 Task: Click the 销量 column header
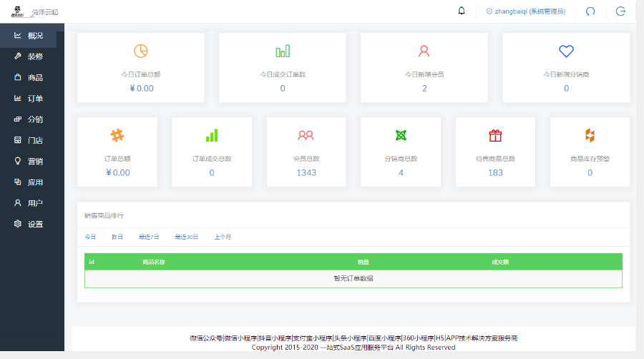363,262
